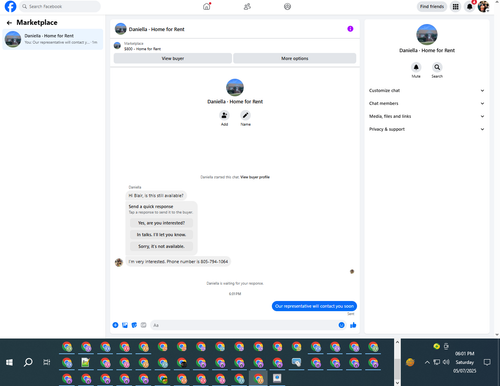Show hidden system tray icons

[x=427, y=362]
